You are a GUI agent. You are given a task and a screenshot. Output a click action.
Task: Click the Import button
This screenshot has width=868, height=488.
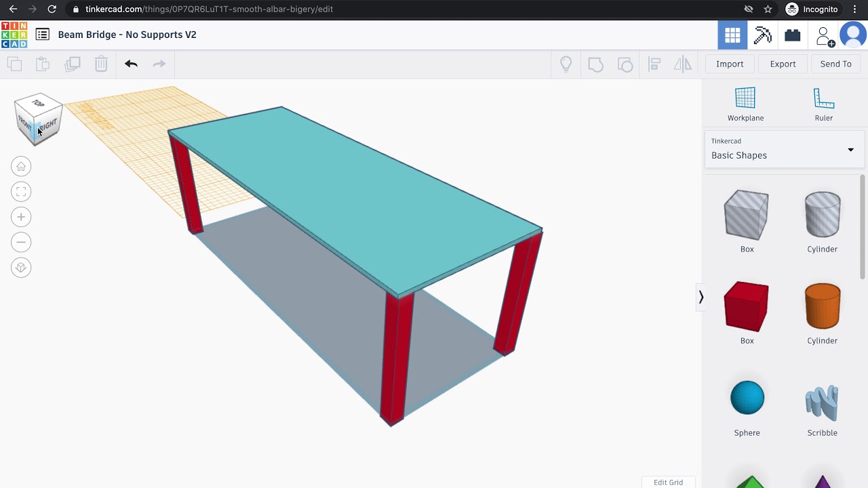click(730, 64)
